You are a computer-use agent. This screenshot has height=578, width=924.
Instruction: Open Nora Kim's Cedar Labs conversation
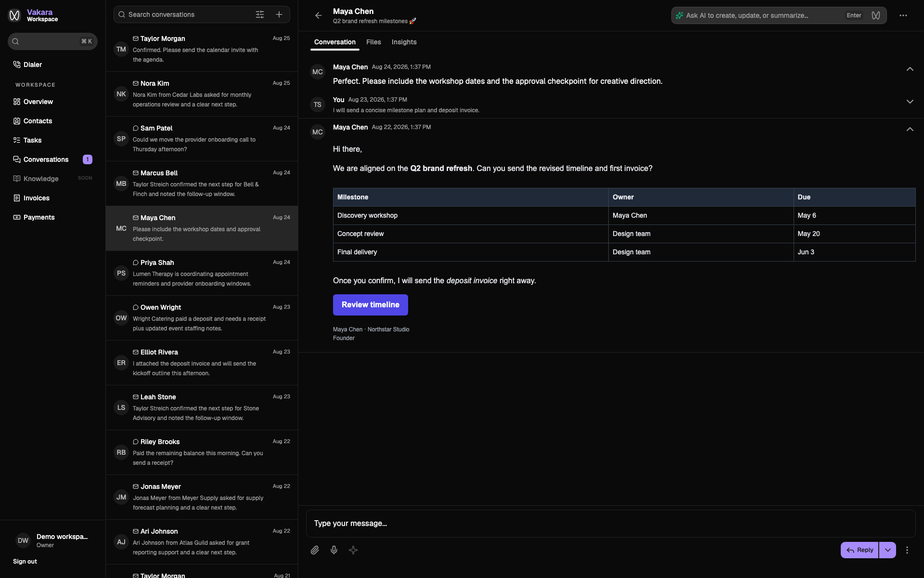tap(202, 94)
